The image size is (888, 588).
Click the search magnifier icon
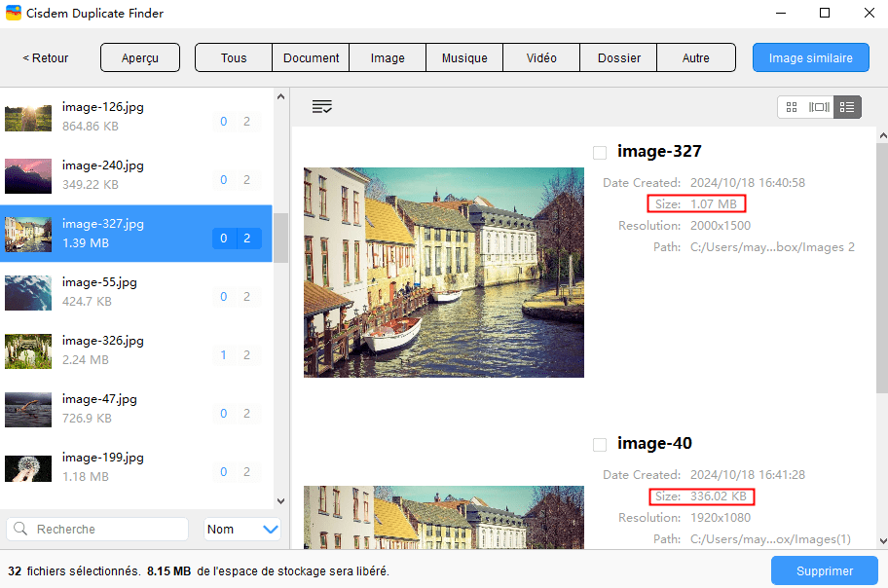pyautogui.click(x=20, y=529)
